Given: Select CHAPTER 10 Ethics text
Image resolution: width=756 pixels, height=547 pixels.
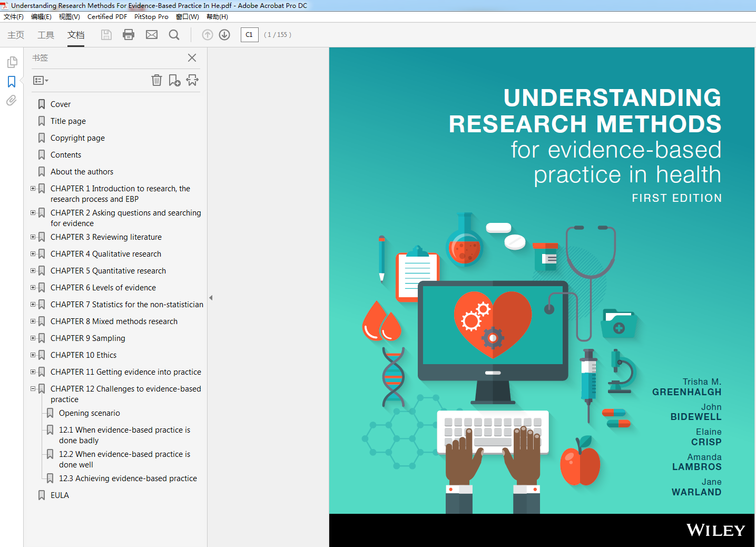Looking at the screenshot, I should point(83,355).
